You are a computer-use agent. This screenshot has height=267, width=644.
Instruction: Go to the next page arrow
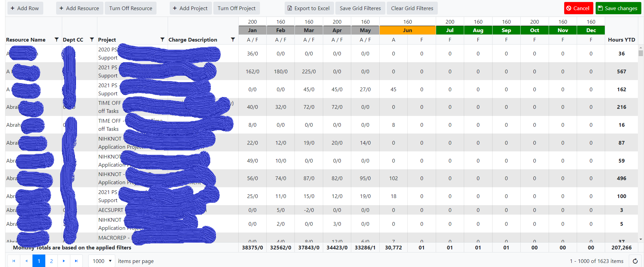tap(64, 261)
